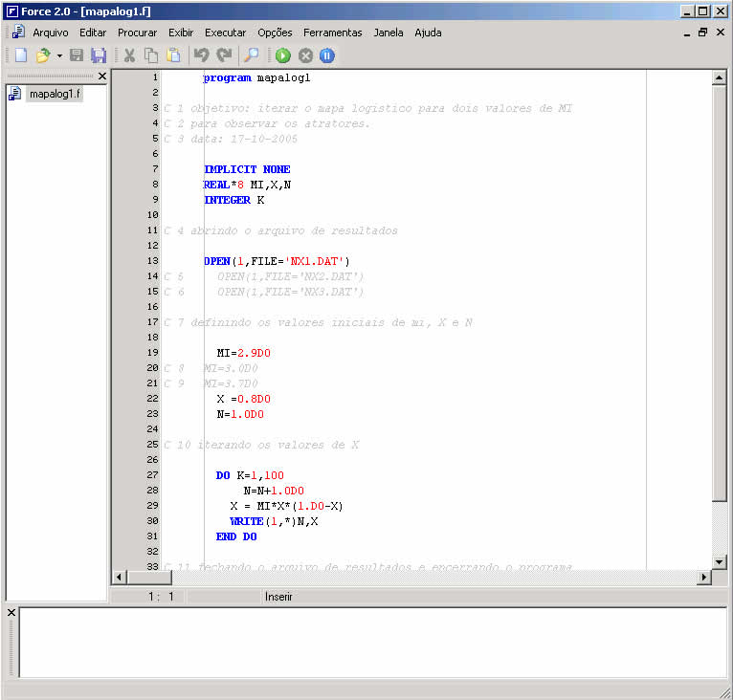Minimize the inner mapalog1.f document window
This screenshot has width=733, height=700.
point(687,33)
